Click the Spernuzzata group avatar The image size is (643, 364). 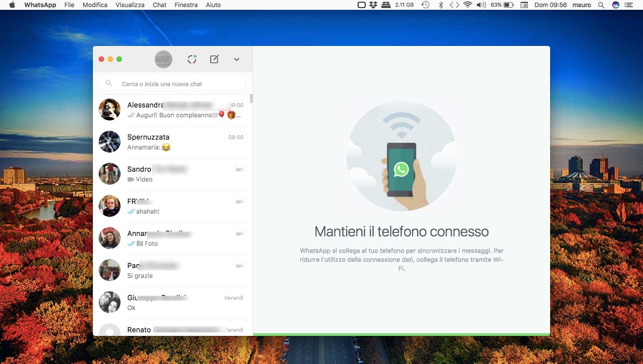pos(109,142)
